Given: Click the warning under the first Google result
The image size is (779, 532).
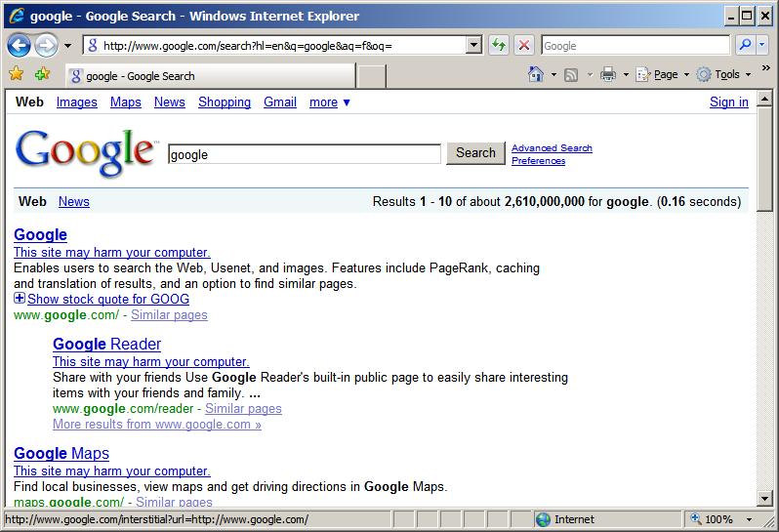Looking at the screenshot, I should 112,253.
